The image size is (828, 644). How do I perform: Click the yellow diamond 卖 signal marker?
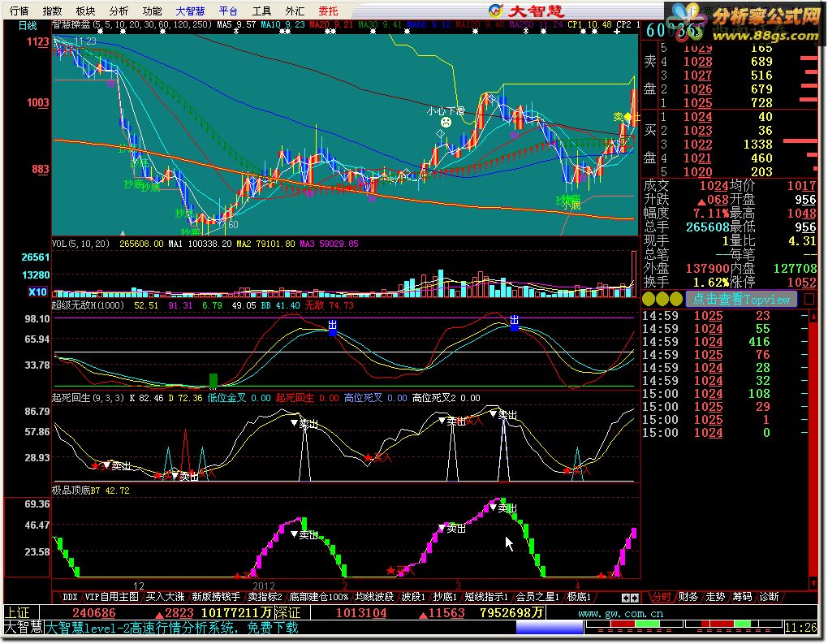click(x=627, y=117)
